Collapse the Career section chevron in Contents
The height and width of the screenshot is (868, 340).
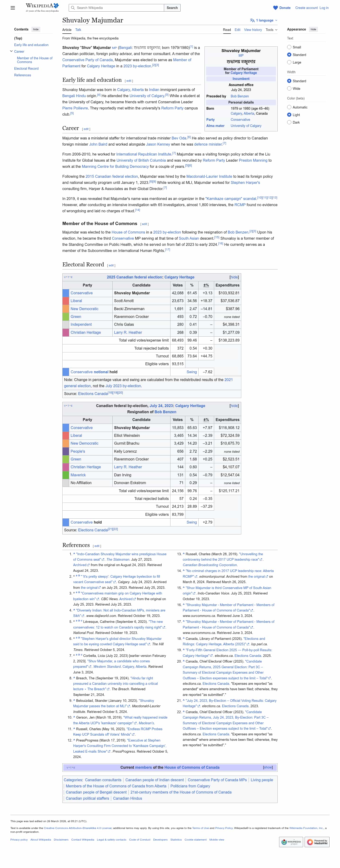[x=11, y=52]
